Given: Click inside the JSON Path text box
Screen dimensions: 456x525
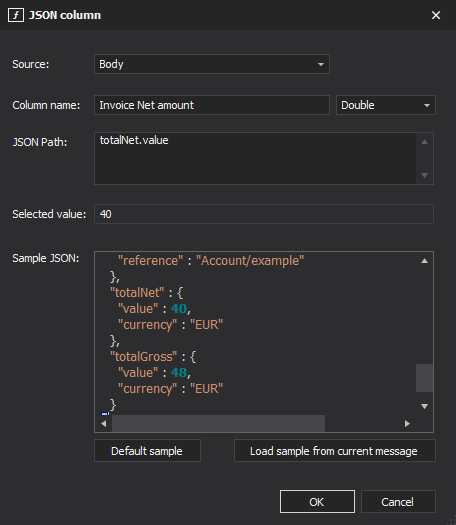Looking at the screenshot, I should pyautogui.click(x=255, y=158).
